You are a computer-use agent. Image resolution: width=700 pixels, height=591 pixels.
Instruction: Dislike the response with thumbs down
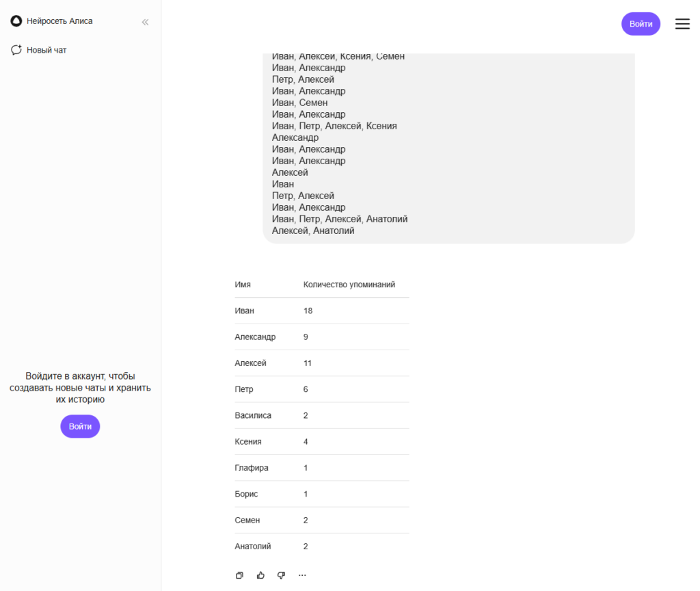[281, 575]
